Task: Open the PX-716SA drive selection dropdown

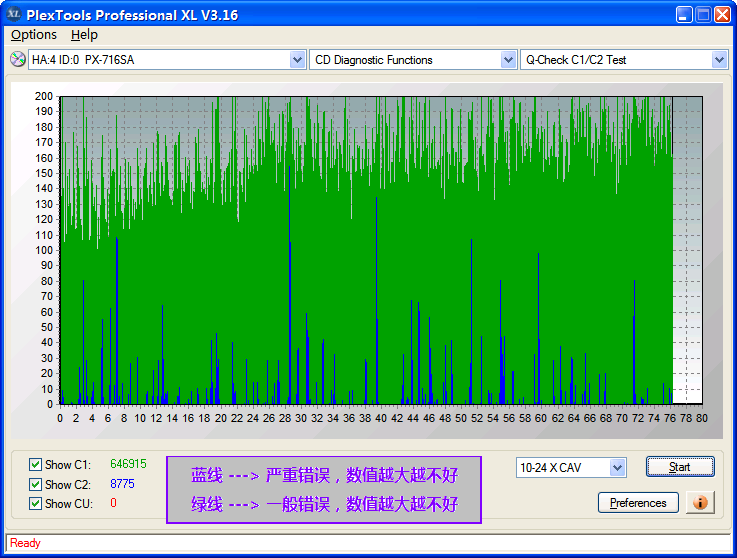Action: (x=297, y=60)
